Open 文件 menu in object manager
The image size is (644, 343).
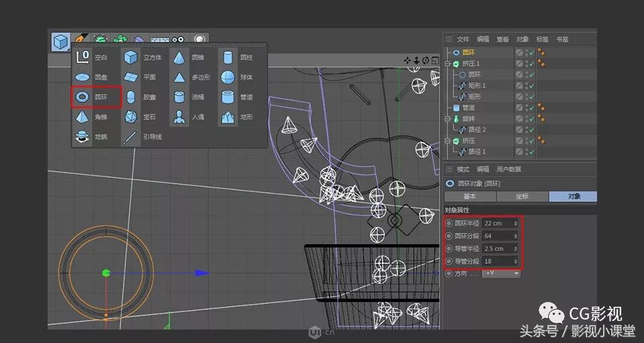463,39
